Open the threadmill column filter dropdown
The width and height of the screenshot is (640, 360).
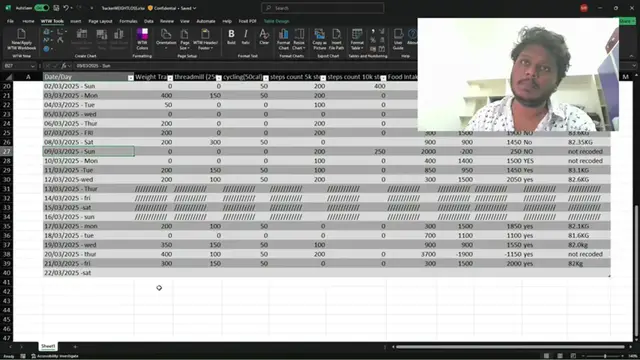tap(218, 78)
